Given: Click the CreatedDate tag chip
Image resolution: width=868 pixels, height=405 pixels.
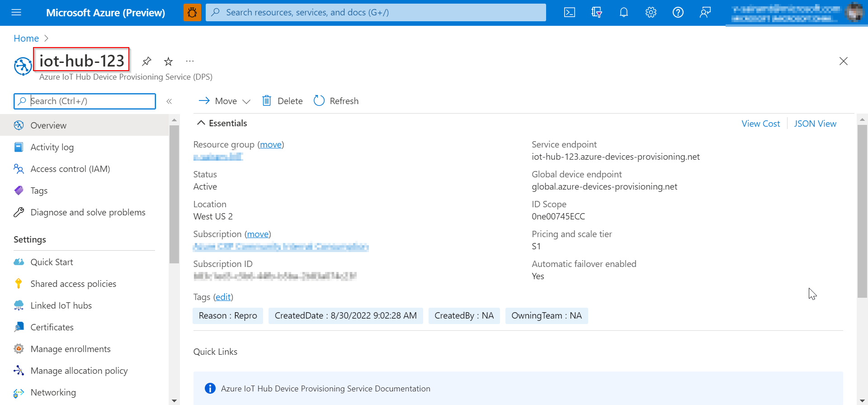Looking at the screenshot, I should pos(346,315).
